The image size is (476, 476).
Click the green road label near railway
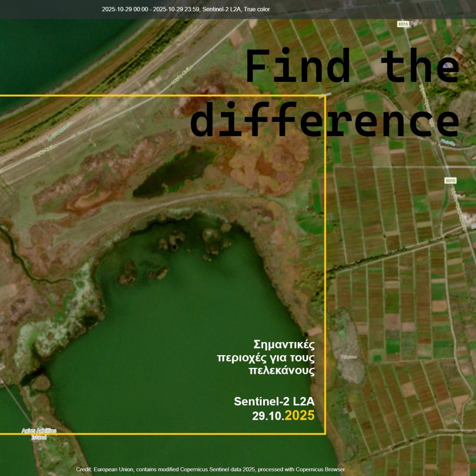59,132
